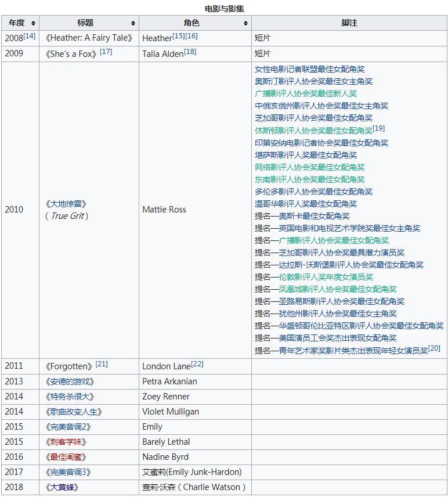Open the 《歌曲改变人生》 film link

point(73,412)
